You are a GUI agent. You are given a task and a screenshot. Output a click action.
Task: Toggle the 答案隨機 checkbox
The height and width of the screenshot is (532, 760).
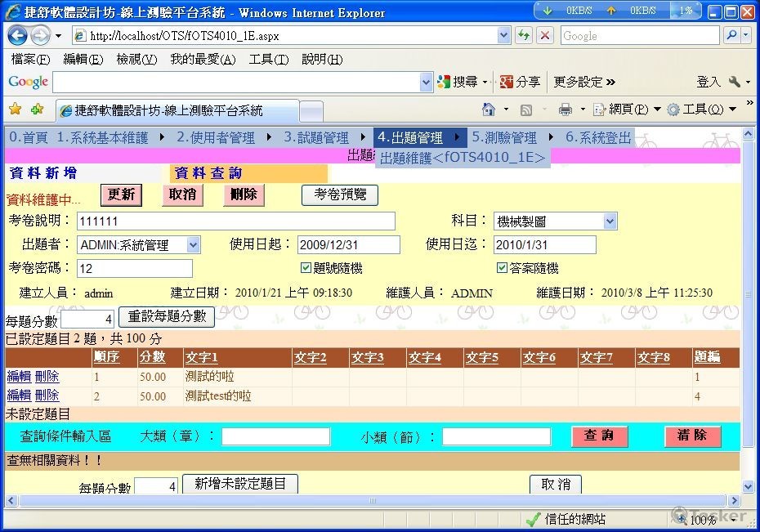point(502,268)
